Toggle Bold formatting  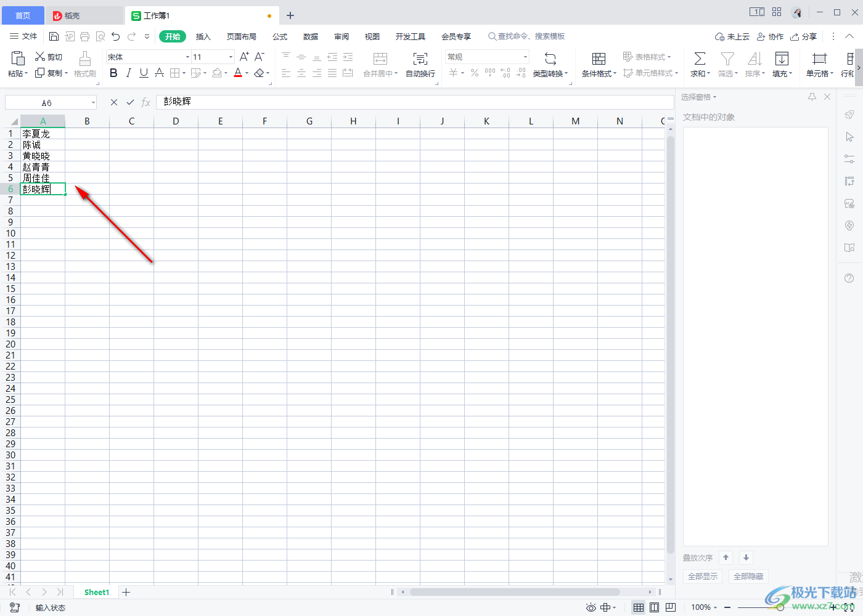tap(113, 73)
